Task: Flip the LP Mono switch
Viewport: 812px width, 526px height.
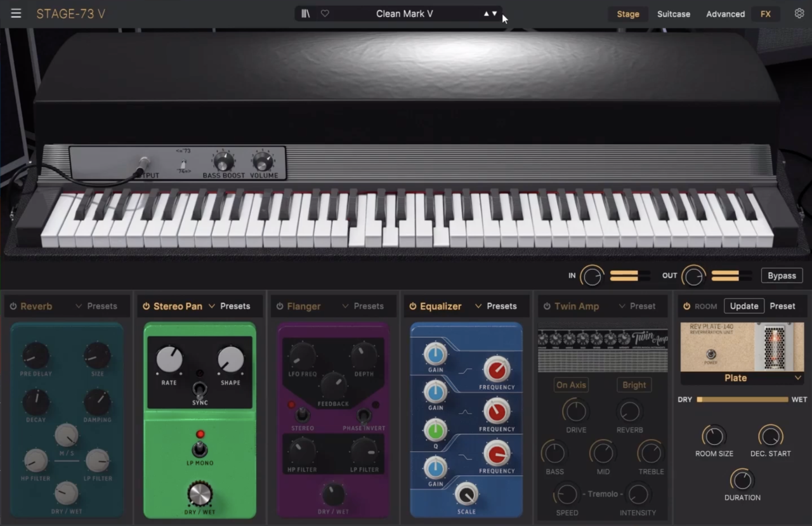Action: point(200,448)
